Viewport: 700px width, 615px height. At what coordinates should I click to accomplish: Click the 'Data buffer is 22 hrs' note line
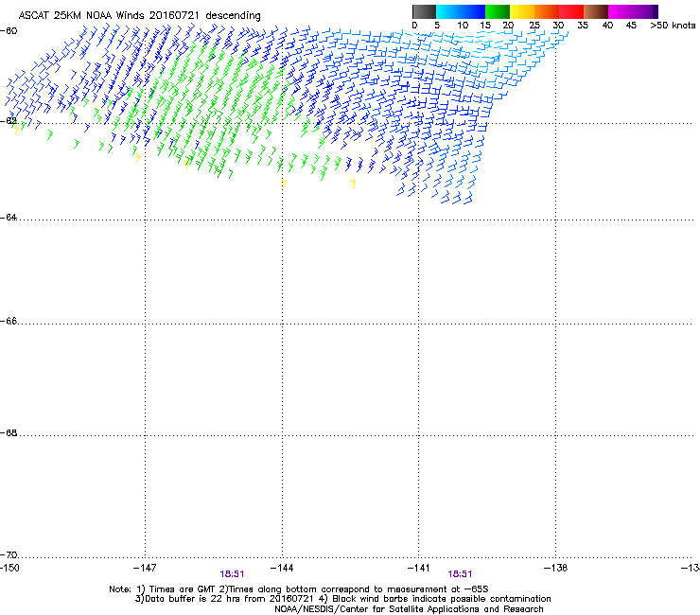(342, 599)
